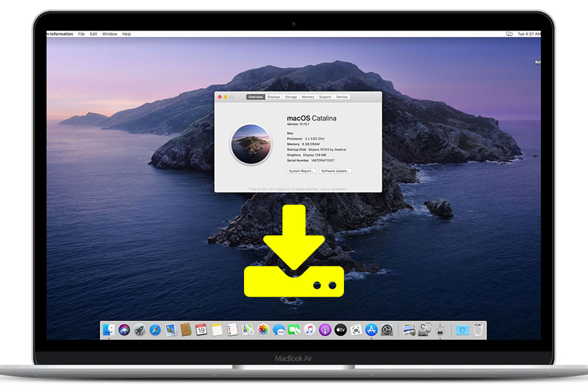Open Safari compass icon in Dock
Screen dimensions: 588x392
pos(155,330)
